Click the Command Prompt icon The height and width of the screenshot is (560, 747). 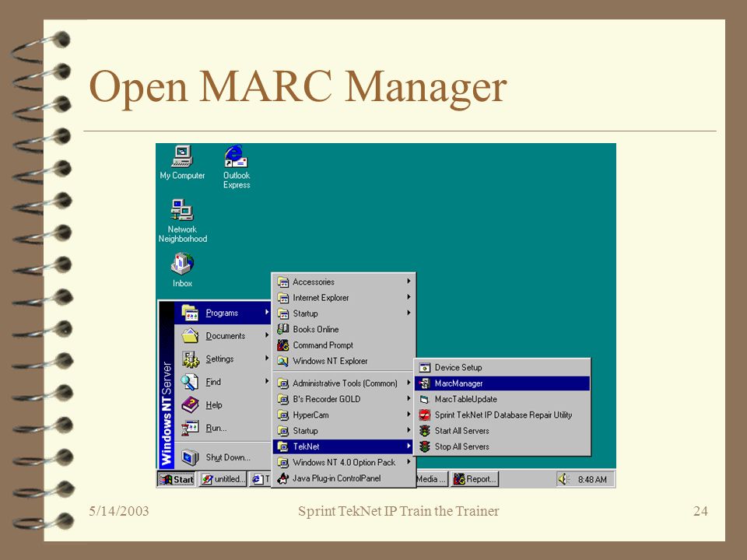pyautogui.click(x=283, y=345)
